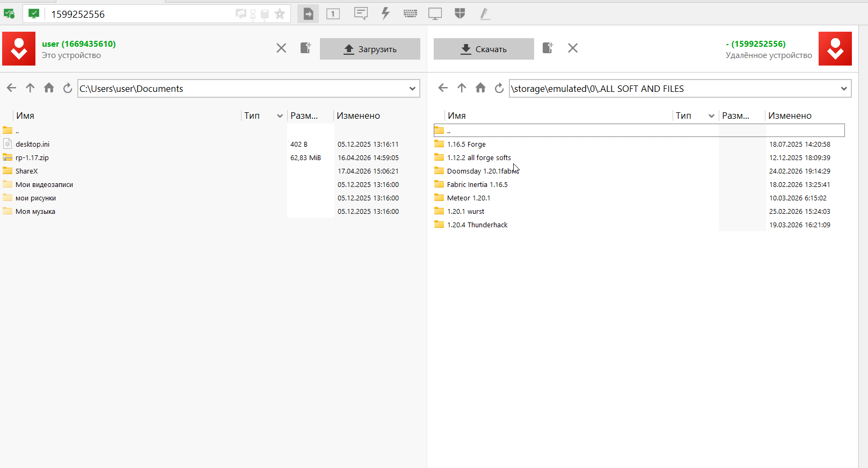The image size is (868, 468).
Task: Go up one level in remote pane
Action: [x=462, y=88]
